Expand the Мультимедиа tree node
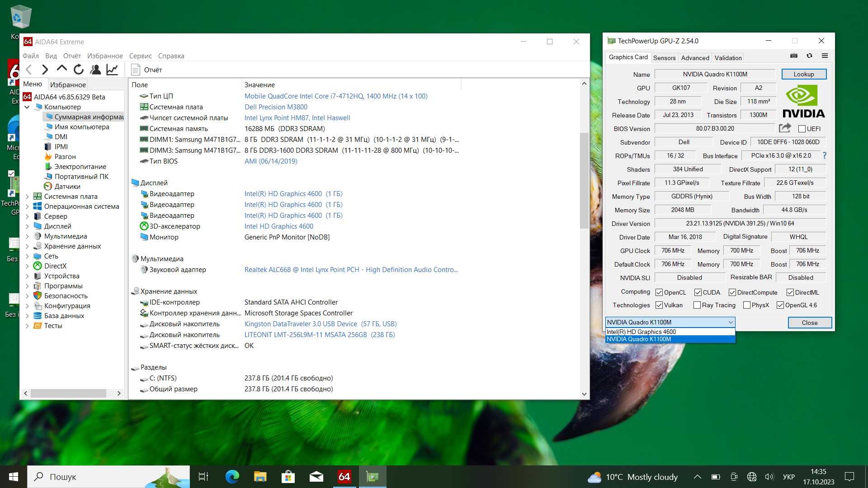Image resolution: width=868 pixels, height=488 pixels. [x=27, y=236]
